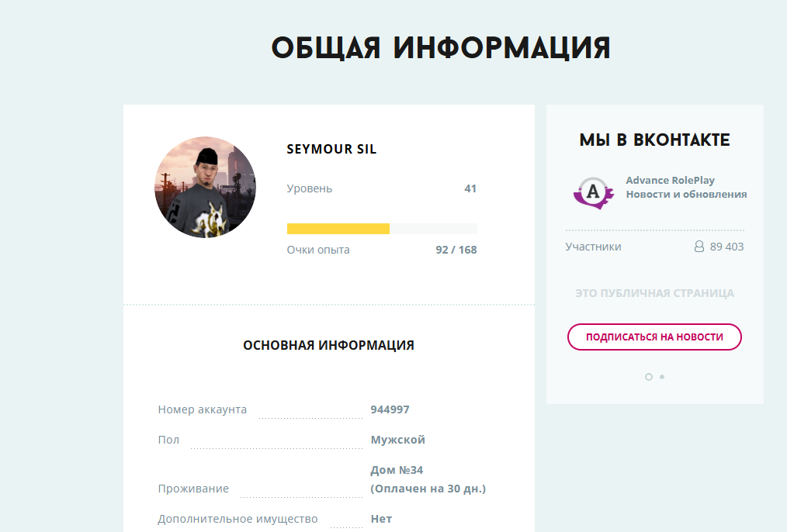Click the ОСНОВНАЯ ИНФОРМАЦИЯ section heading
This screenshot has width=787, height=532.
coord(329,345)
